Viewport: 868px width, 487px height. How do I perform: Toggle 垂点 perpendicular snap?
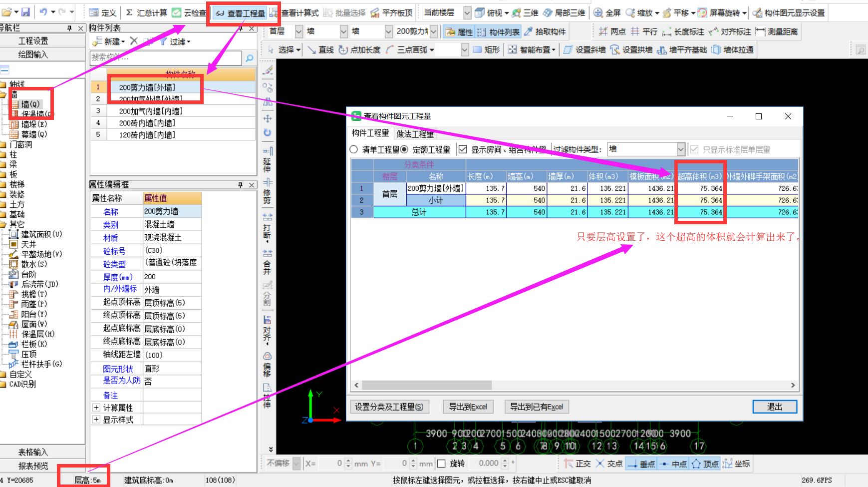(641, 464)
